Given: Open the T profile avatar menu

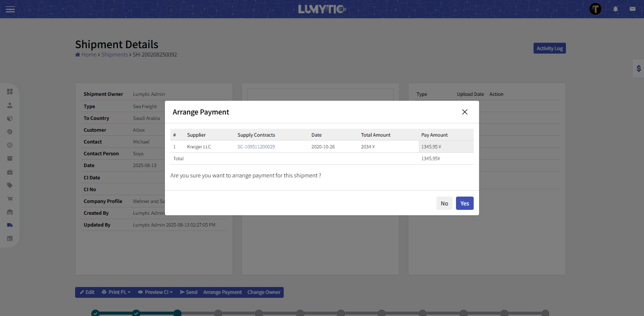Looking at the screenshot, I should point(595,8).
